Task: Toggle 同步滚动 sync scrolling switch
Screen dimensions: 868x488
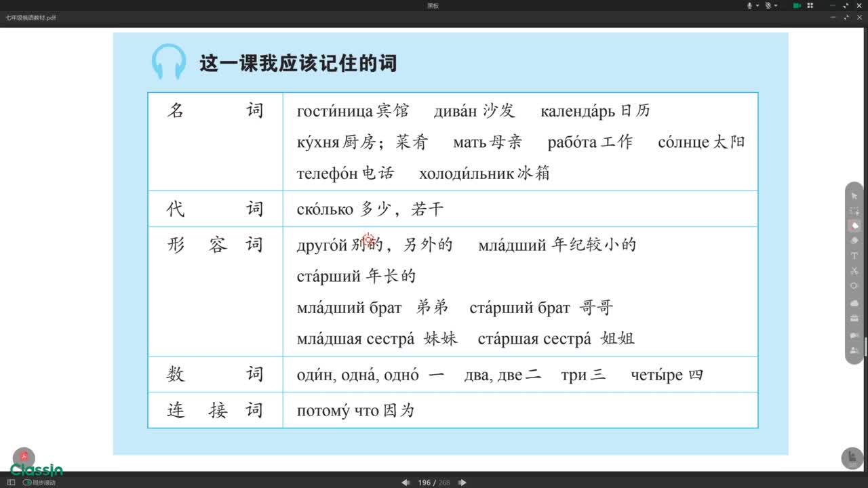Action: (27, 483)
